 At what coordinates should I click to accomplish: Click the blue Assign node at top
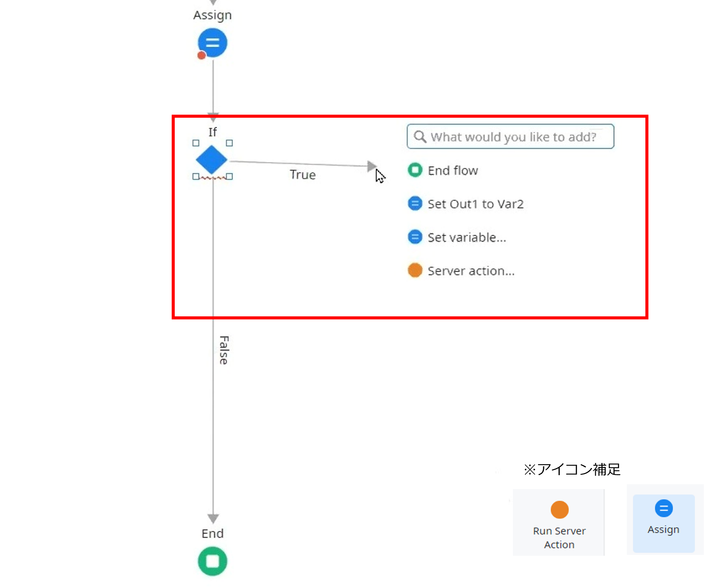pos(212,43)
